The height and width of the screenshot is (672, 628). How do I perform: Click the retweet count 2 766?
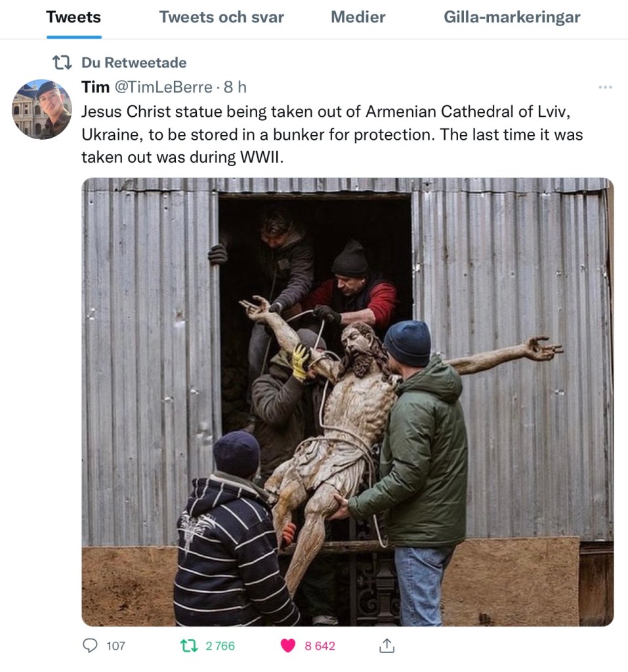click(x=220, y=646)
